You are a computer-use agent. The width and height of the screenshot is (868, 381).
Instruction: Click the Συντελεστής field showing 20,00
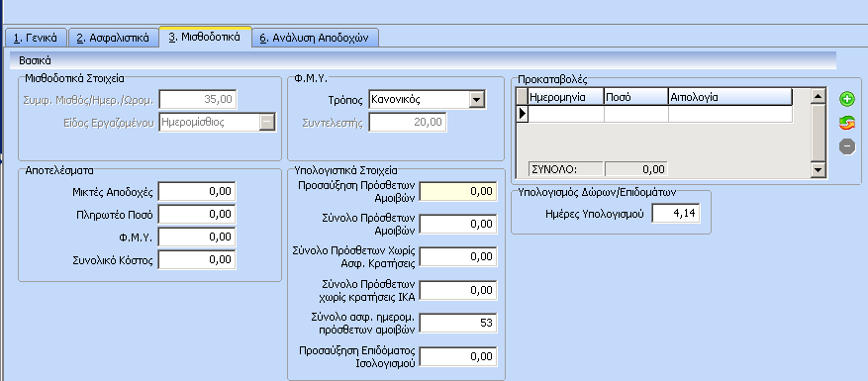(408, 122)
